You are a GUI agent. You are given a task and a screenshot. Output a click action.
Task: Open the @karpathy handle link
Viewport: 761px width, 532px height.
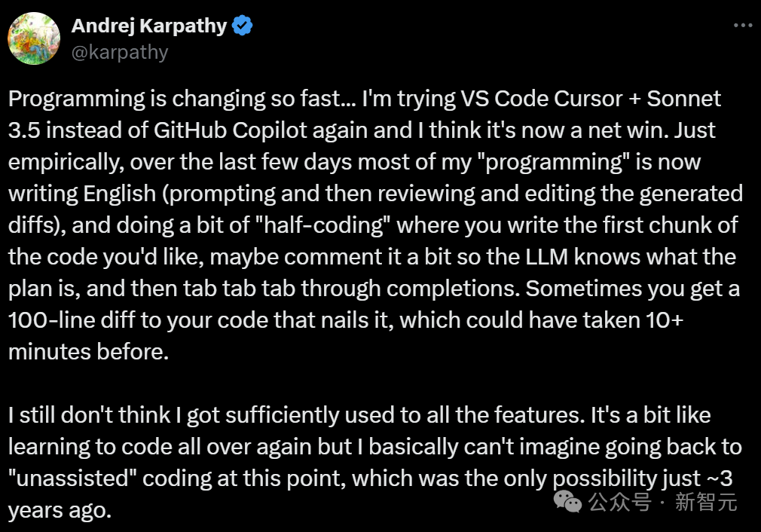tap(120, 52)
